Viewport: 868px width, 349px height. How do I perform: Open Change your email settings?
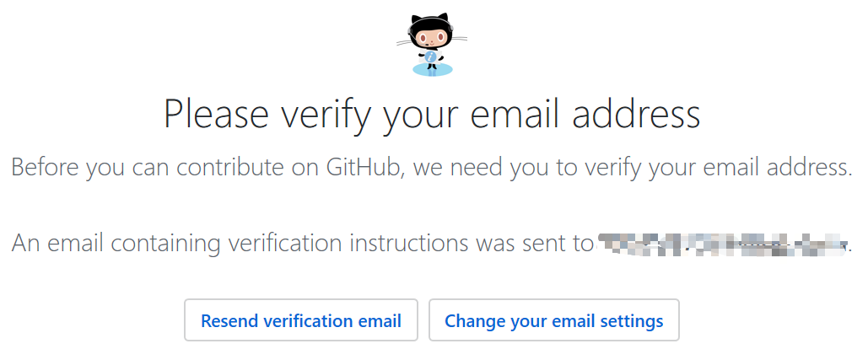[x=553, y=321]
